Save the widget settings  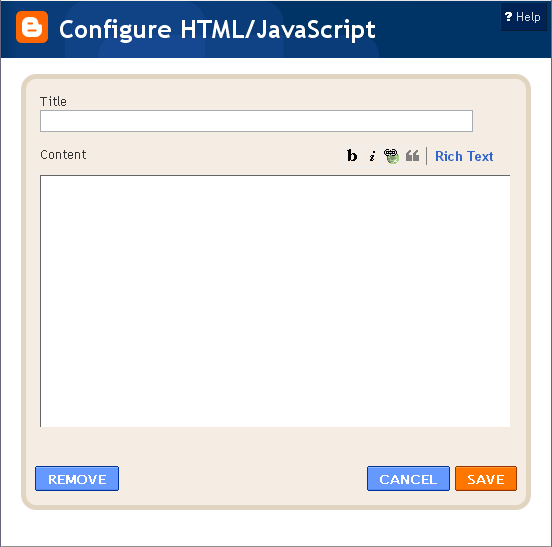[486, 479]
